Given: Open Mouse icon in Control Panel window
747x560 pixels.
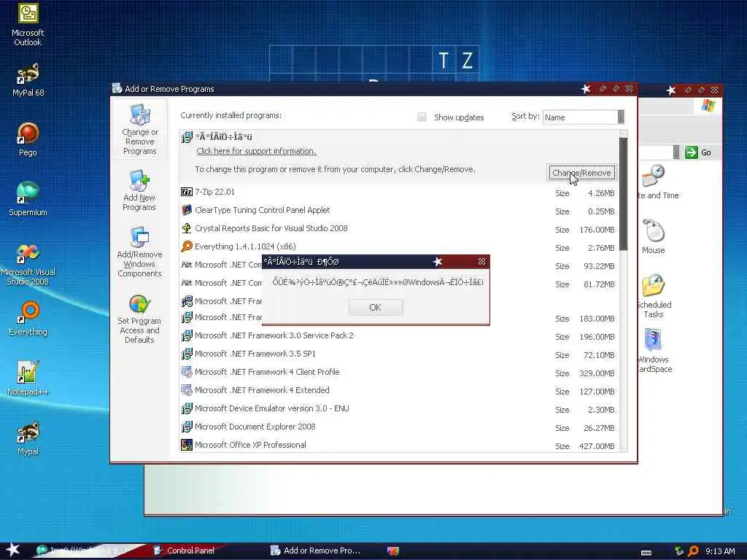Looking at the screenshot, I should pyautogui.click(x=653, y=236).
